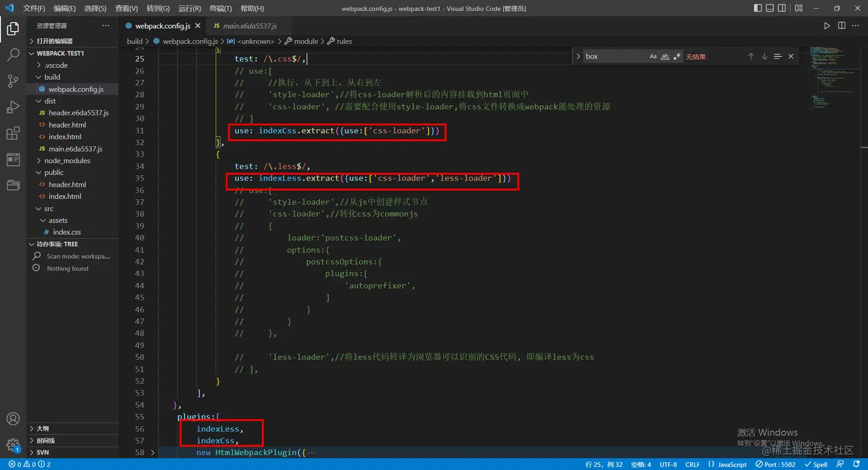This screenshot has height=470, width=868.
Task: Toggle Match Whole Word in find widget
Action: click(665, 56)
